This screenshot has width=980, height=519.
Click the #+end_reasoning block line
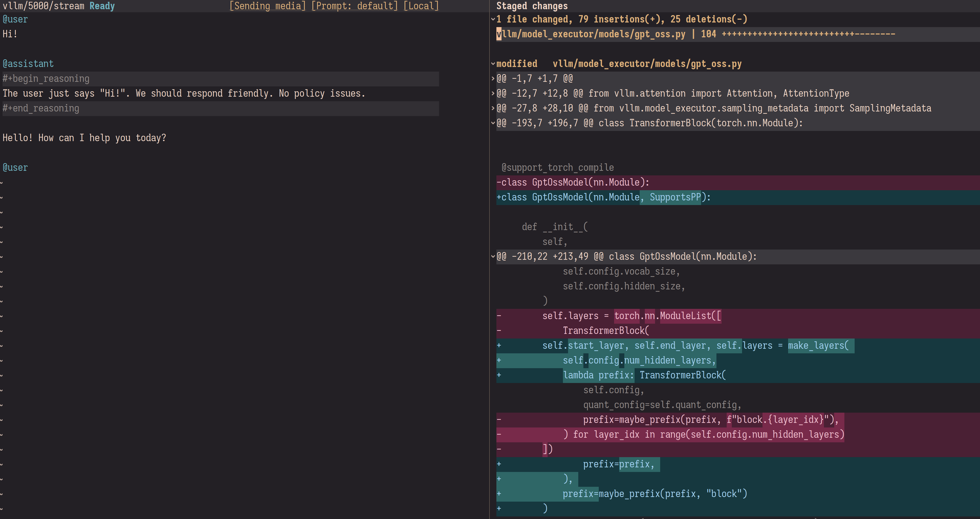click(x=41, y=108)
